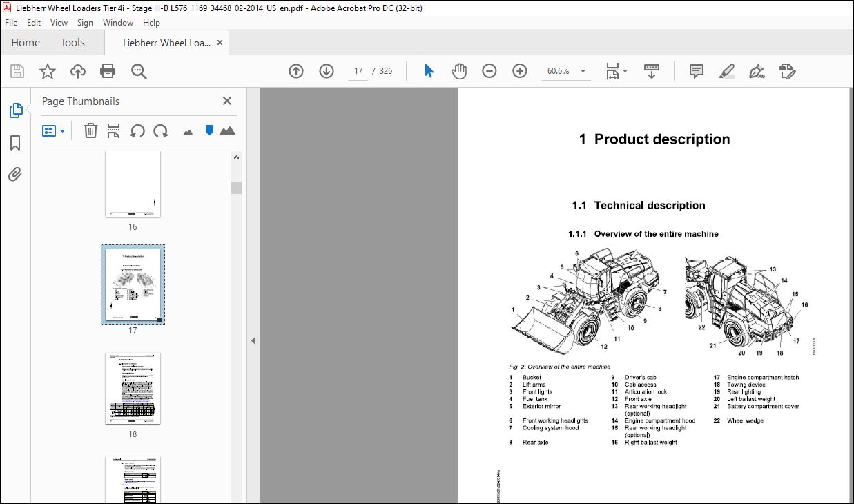Open the Sign menu

click(x=85, y=23)
